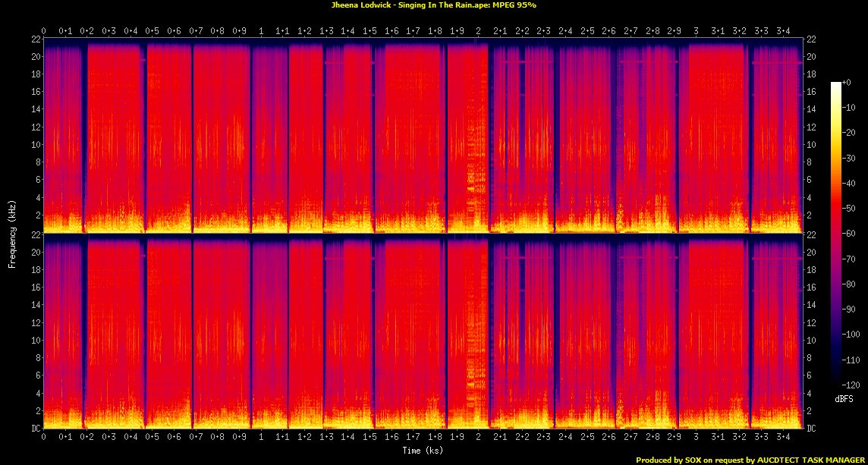
Task: Click 22 kHz label on lower-right frequency axis
Action: pos(811,235)
